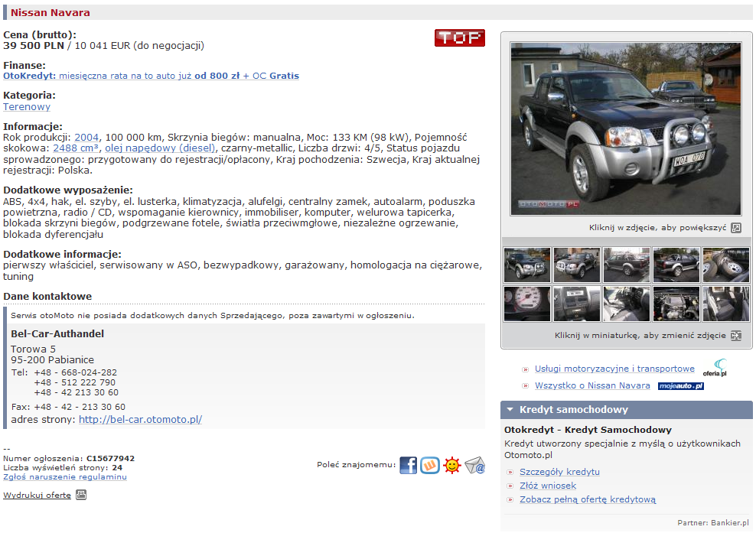Select the rear three-quarter view thumbnail
The image size is (756, 533).
(676, 265)
